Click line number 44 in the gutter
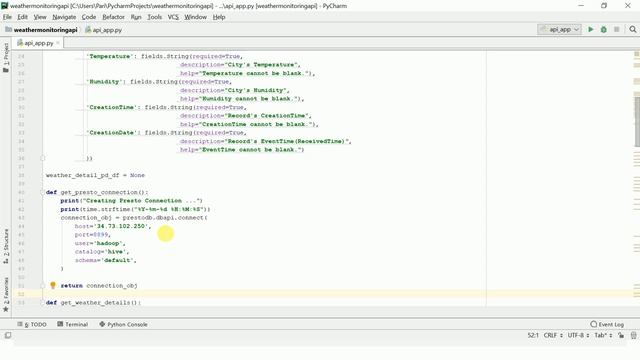Screen dimensions: 640x360 tap(21, 226)
